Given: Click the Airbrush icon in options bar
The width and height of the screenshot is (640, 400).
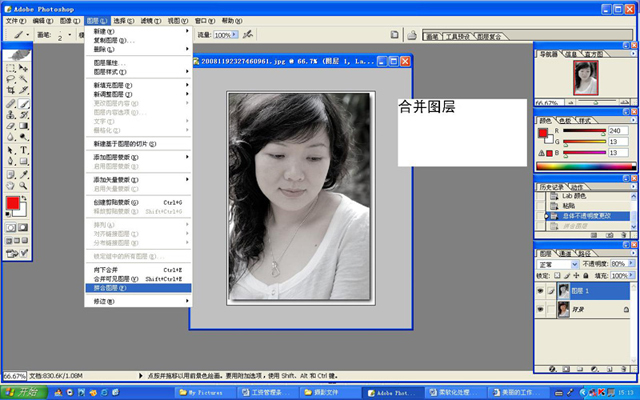Looking at the screenshot, I should 246,34.
